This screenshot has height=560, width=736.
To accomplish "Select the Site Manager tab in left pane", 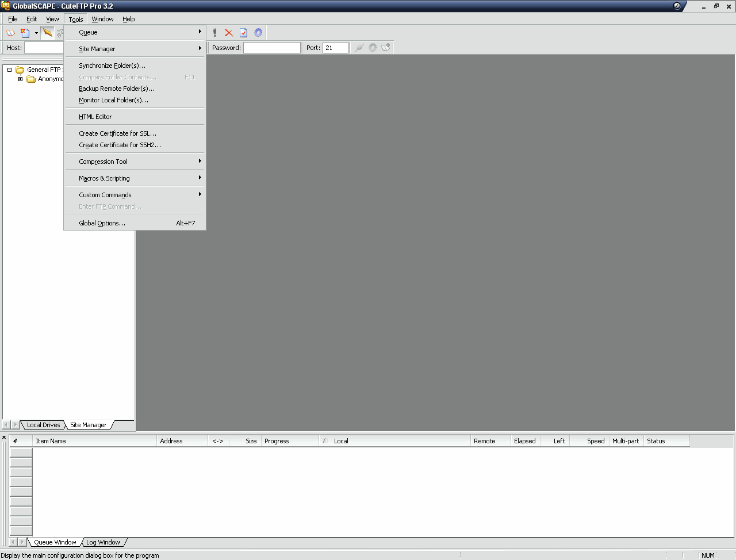I will tap(88, 425).
